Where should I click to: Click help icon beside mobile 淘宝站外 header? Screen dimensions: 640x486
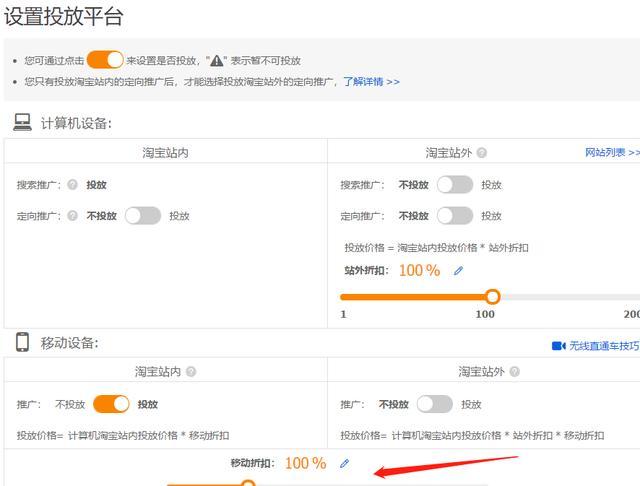[515, 372]
